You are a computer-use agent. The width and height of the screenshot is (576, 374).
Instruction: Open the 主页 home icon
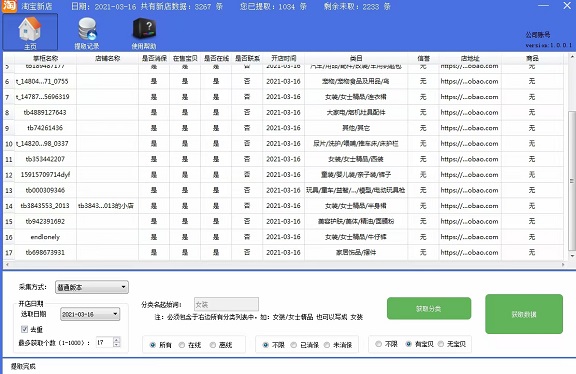click(30, 32)
